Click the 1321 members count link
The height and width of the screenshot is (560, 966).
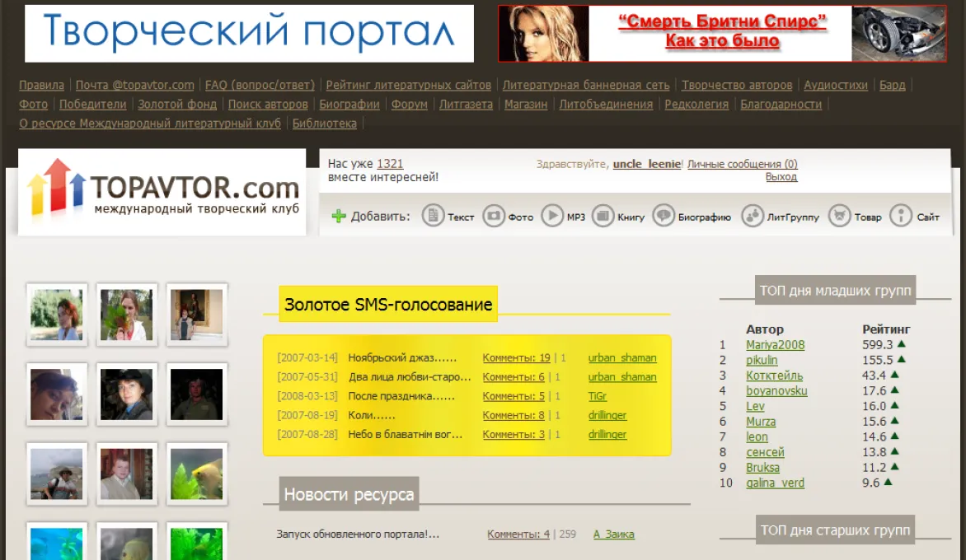coord(390,164)
